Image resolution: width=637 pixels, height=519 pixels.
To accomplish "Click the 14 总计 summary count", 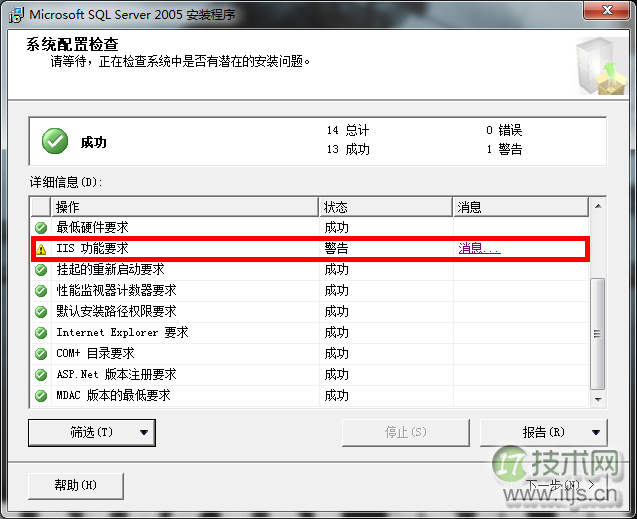I will (x=348, y=130).
